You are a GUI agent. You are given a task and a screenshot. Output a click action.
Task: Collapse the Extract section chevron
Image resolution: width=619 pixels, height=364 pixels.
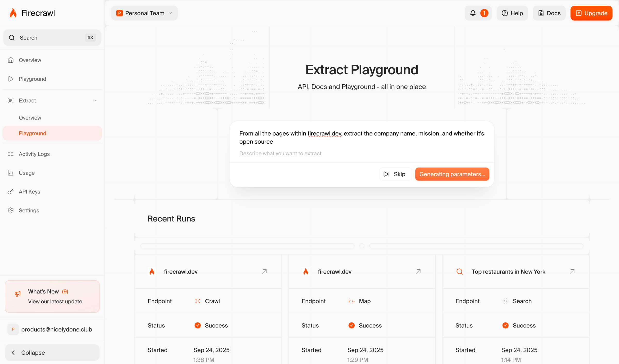95,101
